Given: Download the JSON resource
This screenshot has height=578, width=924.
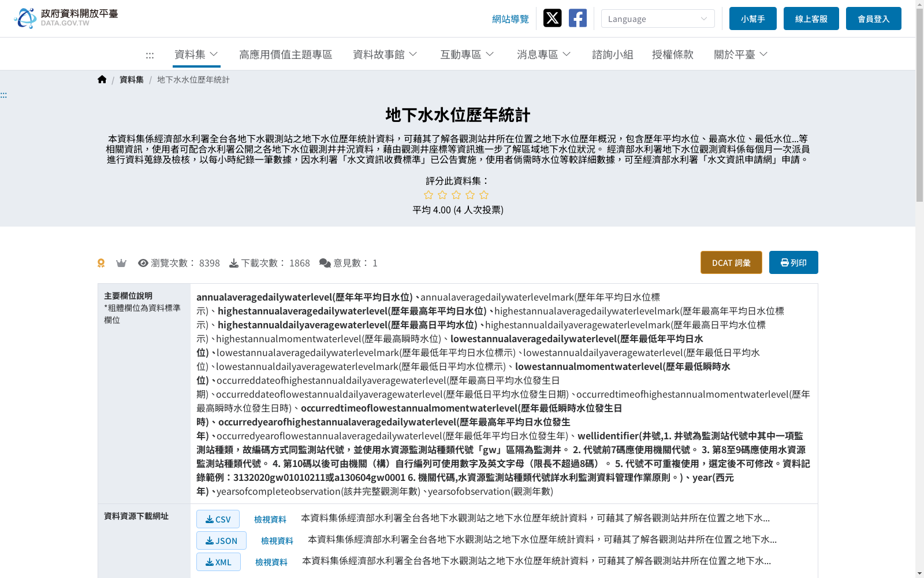Looking at the screenshot, I should click(221, 540).
